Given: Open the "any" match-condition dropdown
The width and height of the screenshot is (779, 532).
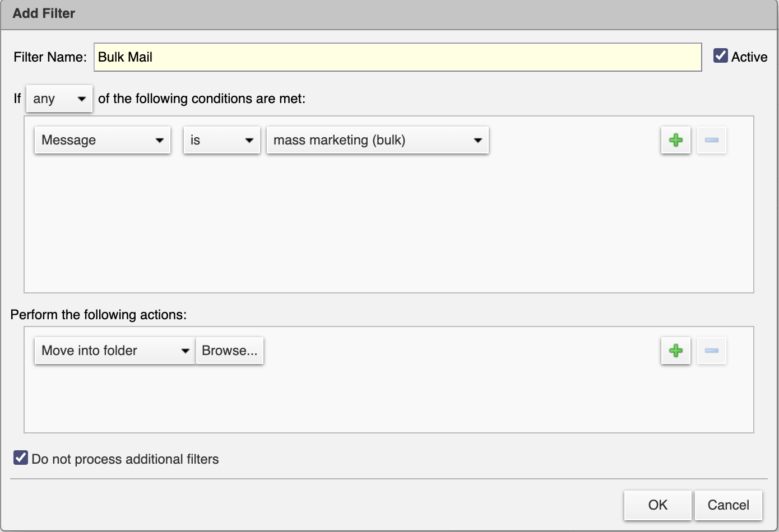Looking at the screenshot, I should pos(59,99).
